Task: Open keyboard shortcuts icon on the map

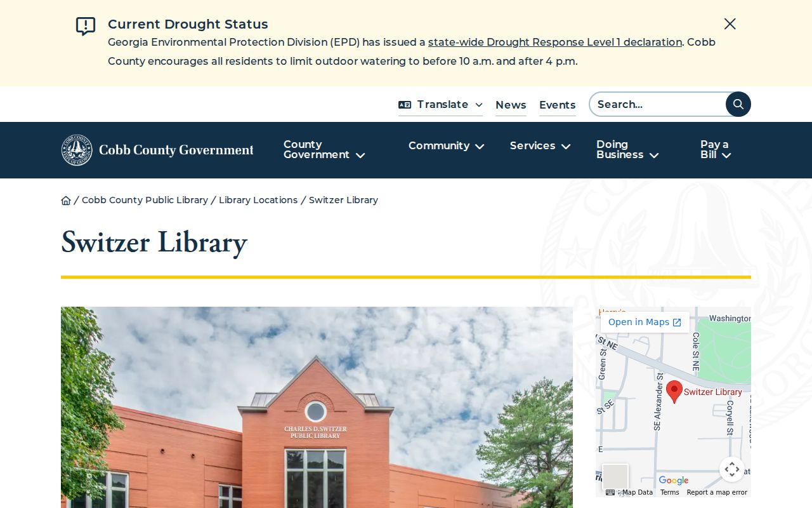Action: [x=610, y=492]
